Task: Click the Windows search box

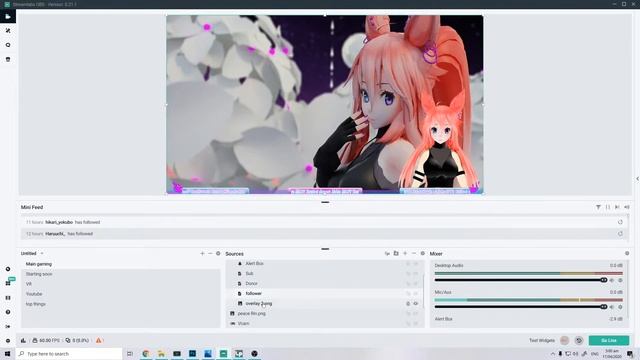Action: (x=69, y=353)
